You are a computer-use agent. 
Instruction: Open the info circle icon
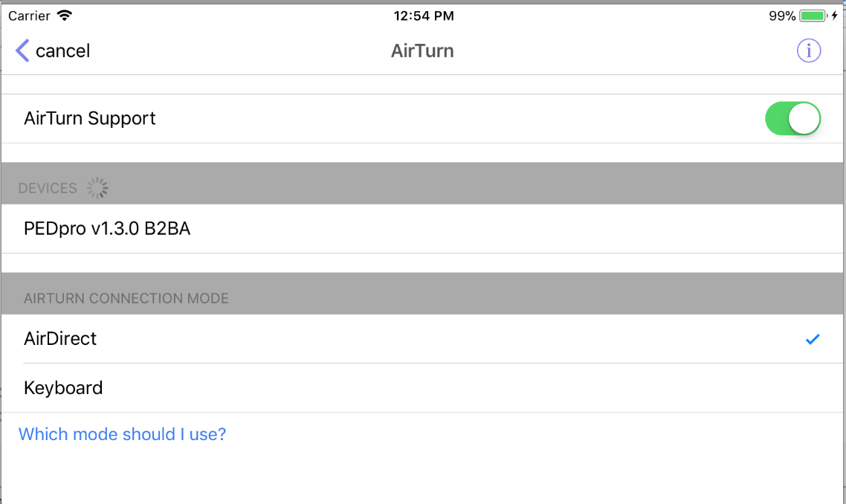(809, 51)
